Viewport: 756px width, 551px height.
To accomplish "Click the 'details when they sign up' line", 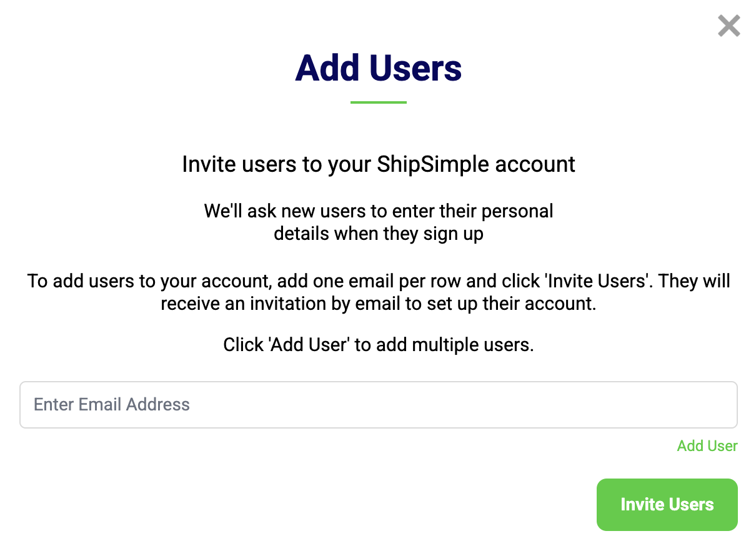I will point(378,235).
